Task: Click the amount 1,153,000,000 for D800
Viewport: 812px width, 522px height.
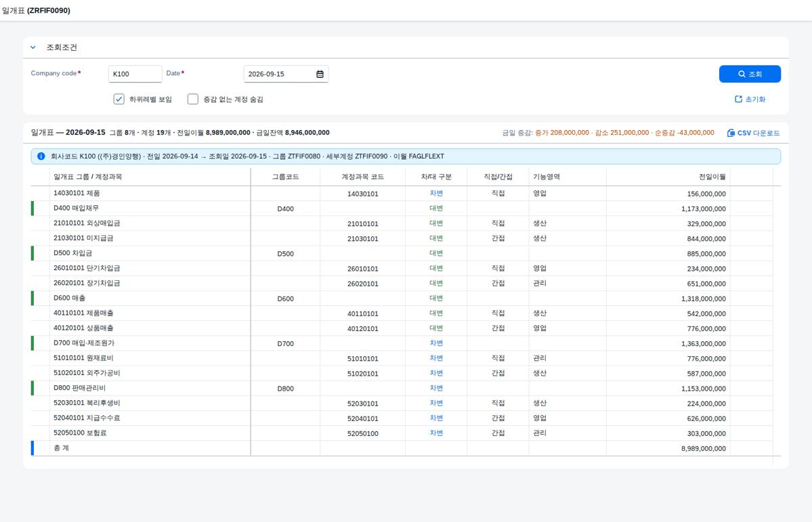Action: (x=703, y=389)
